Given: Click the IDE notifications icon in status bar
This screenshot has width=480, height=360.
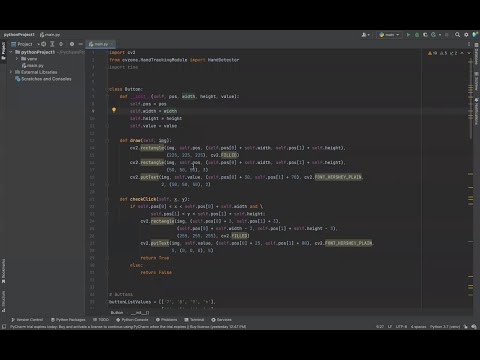Looking at the screenshot, I should 474,327.
